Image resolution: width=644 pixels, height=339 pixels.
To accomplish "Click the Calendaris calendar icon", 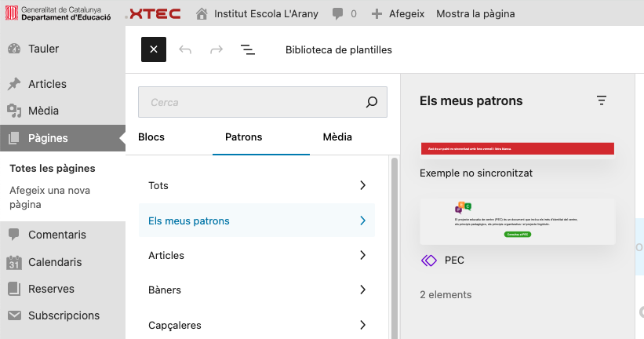I will click(14, 262).
